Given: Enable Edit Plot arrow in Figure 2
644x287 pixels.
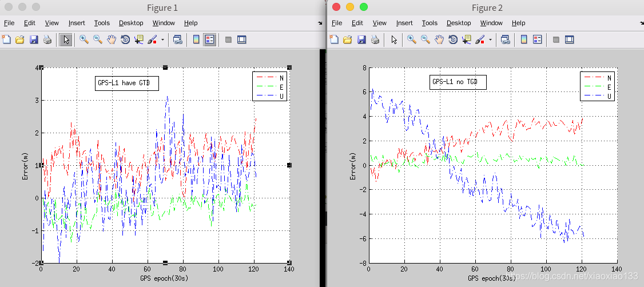Looking at the screenshot, I should click(x=394, y=39).
